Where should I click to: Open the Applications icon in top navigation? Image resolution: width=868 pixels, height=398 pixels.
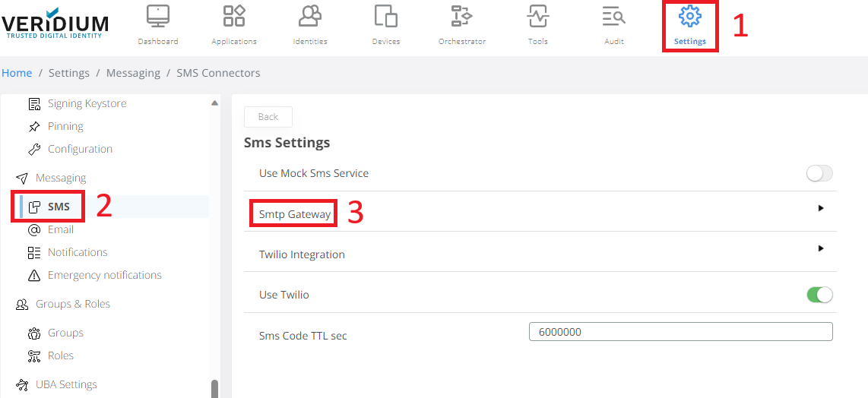click(234, 17)
